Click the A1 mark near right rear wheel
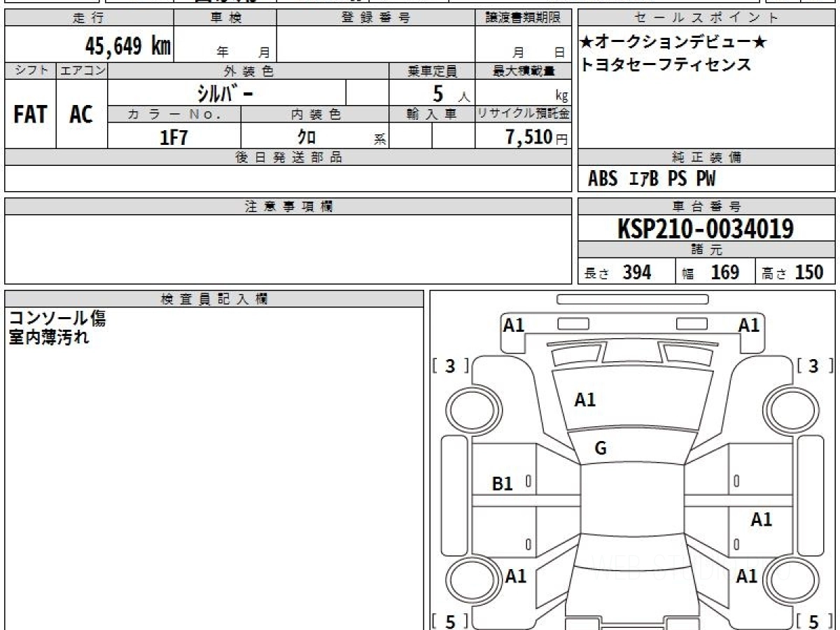Screen dimensions: 840x630 [x=747, y=576]
